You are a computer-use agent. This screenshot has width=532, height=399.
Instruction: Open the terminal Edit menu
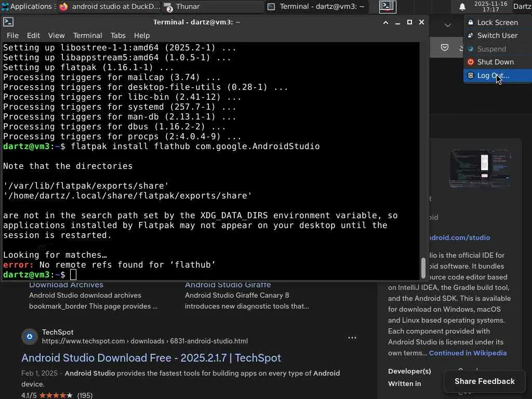tap(33, 35)
